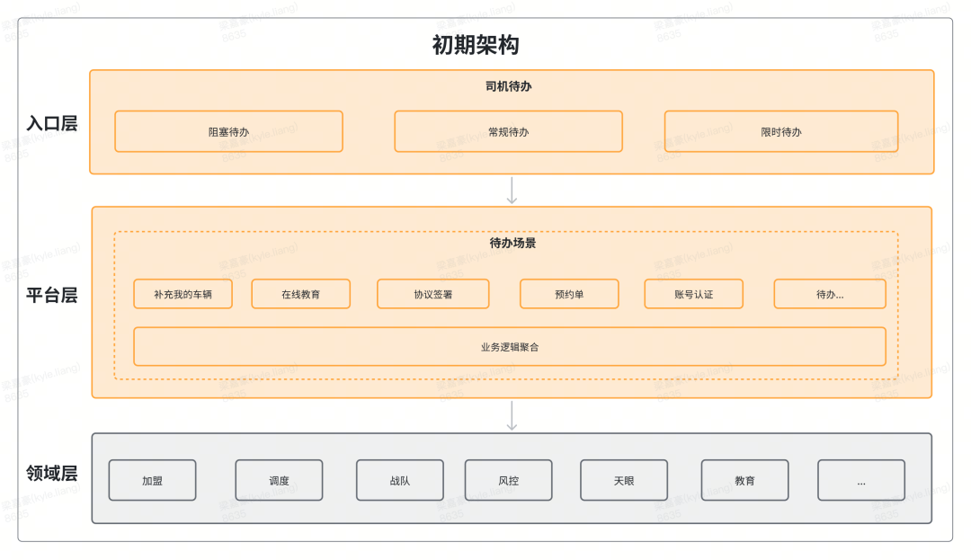This screenshot has width=971, height=560.
Task: Select the 预约单 scenario box
Action: [x=569, y=294]
